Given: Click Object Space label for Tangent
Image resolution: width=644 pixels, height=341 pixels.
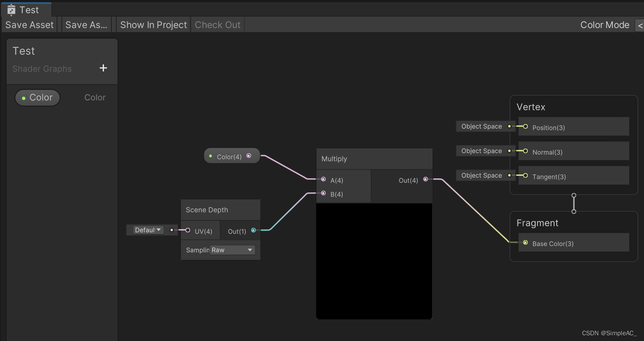Looking at the screenshot, I should pos(481,175).
